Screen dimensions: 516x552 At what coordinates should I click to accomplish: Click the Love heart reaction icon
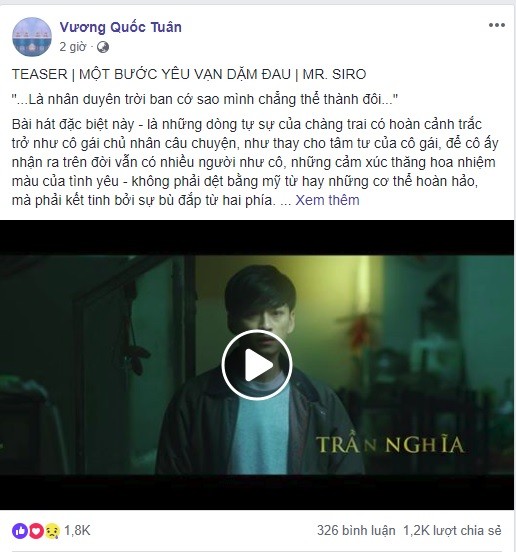click(36, 531)
